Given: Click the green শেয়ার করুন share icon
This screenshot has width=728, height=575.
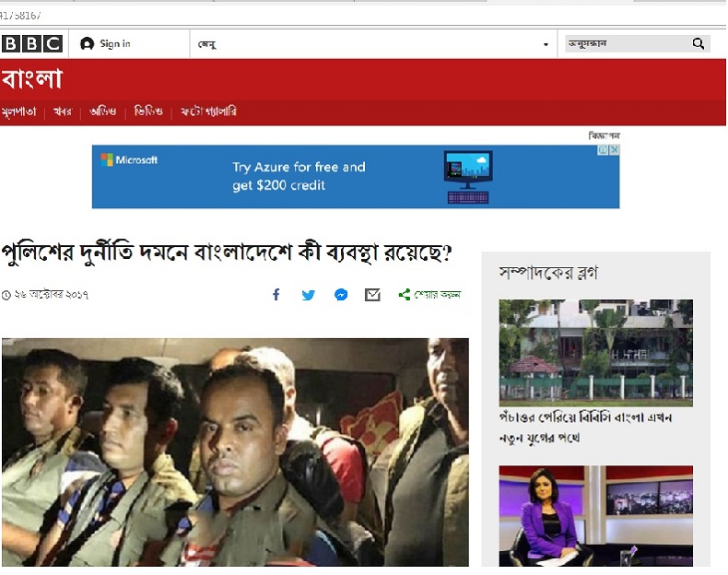Looking at the screenshot, I should coord(404,295).
